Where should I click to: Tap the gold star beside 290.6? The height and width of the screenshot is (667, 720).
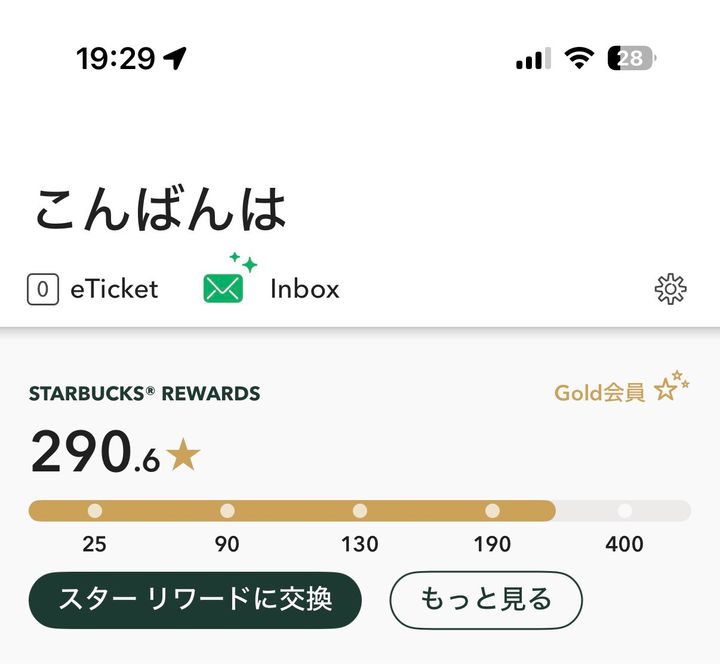(x=183, y=456)
